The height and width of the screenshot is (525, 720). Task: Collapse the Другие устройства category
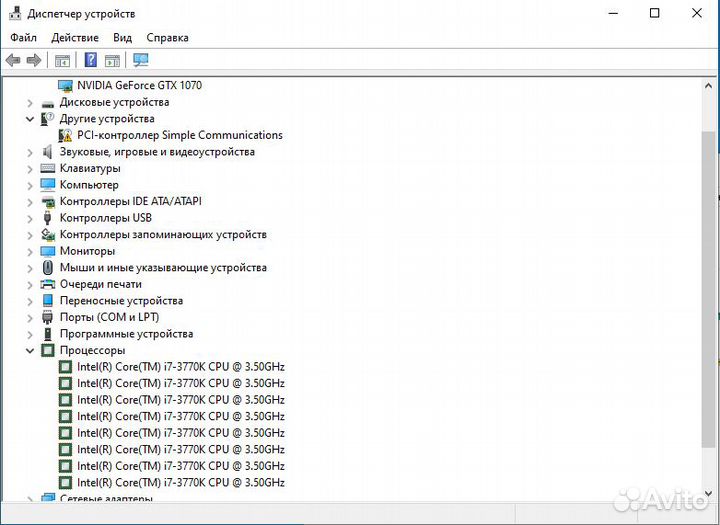(x=30, y=119)
